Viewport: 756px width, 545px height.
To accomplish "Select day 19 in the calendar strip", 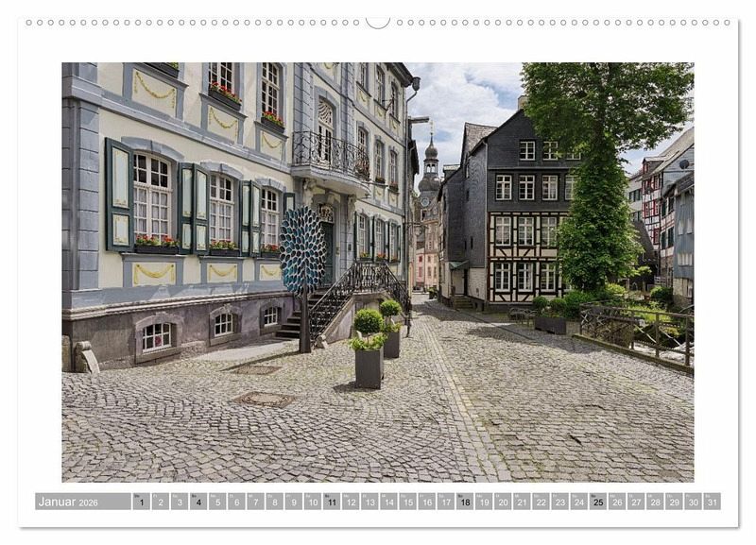I will tap(484, 502).
